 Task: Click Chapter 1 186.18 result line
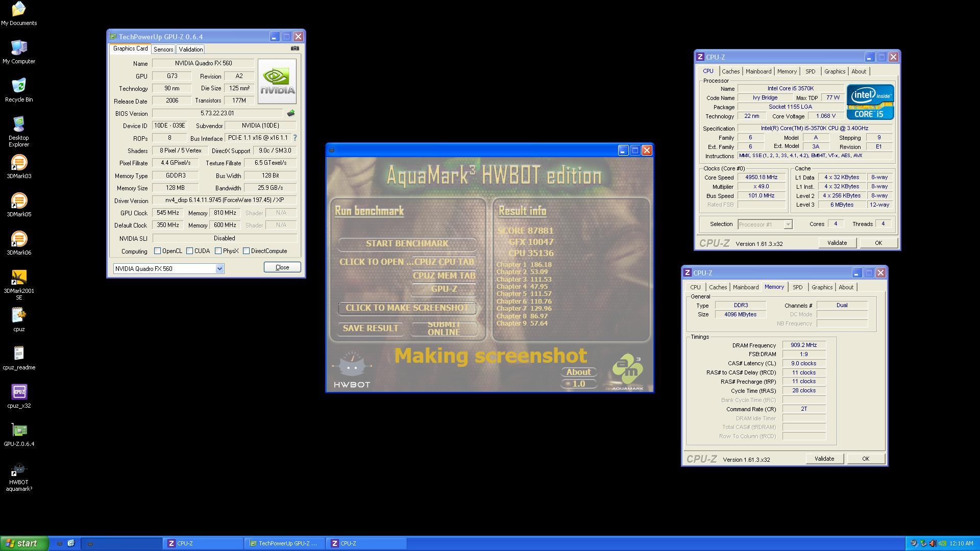(524, 264)
